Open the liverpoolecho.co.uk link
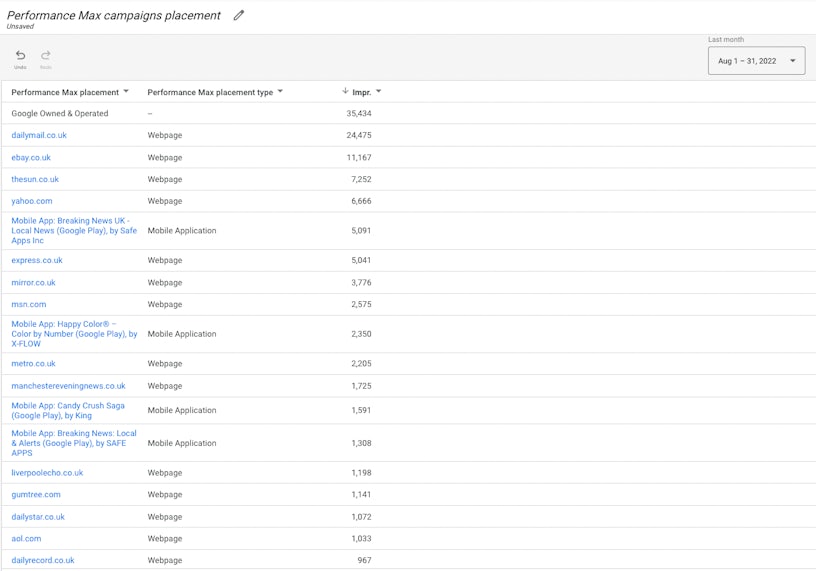 (x=47, y=473)
